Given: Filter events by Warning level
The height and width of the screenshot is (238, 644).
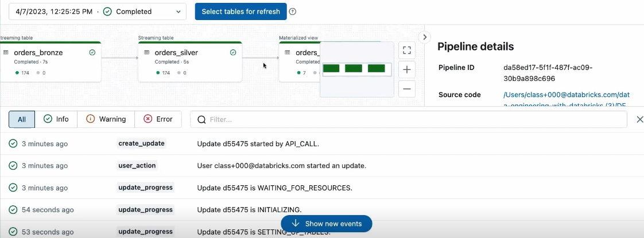Looking at the screenshot, I should click(x=106, y=119).
